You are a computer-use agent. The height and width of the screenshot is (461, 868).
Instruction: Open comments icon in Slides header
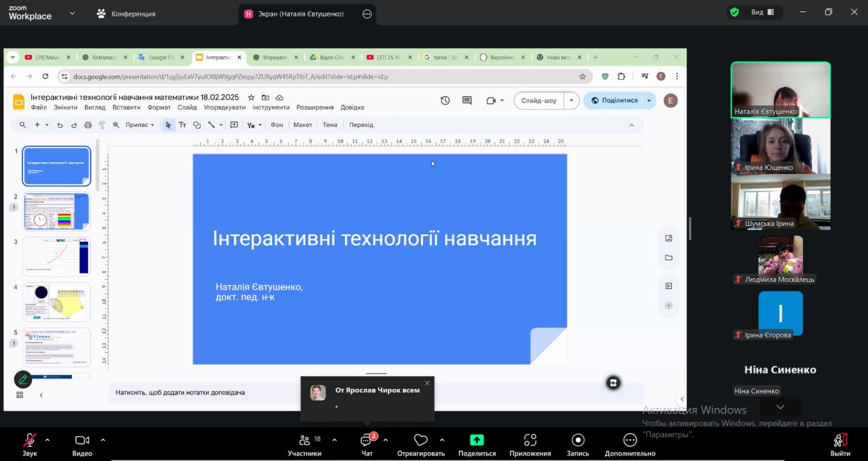(x=467, y=100)
